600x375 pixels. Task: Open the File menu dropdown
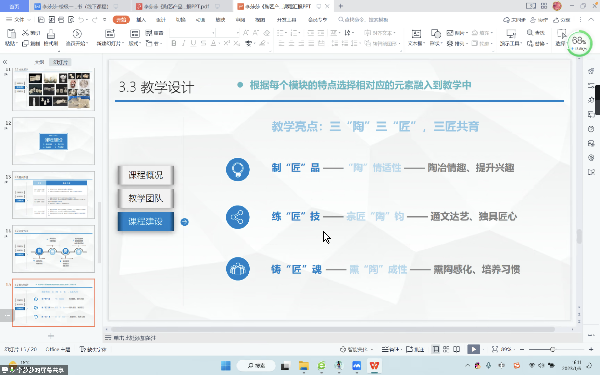point(18,20)
